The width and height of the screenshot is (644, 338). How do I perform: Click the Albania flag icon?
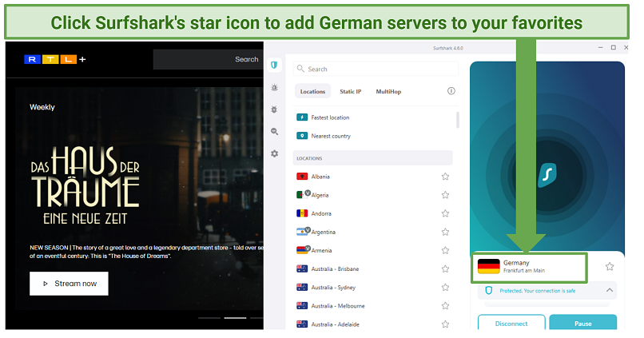click(302, 176)
